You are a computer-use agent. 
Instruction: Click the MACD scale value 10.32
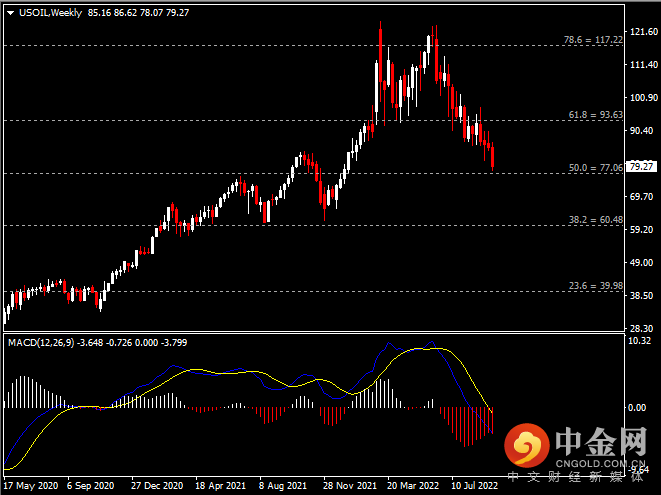pos(640,341)
